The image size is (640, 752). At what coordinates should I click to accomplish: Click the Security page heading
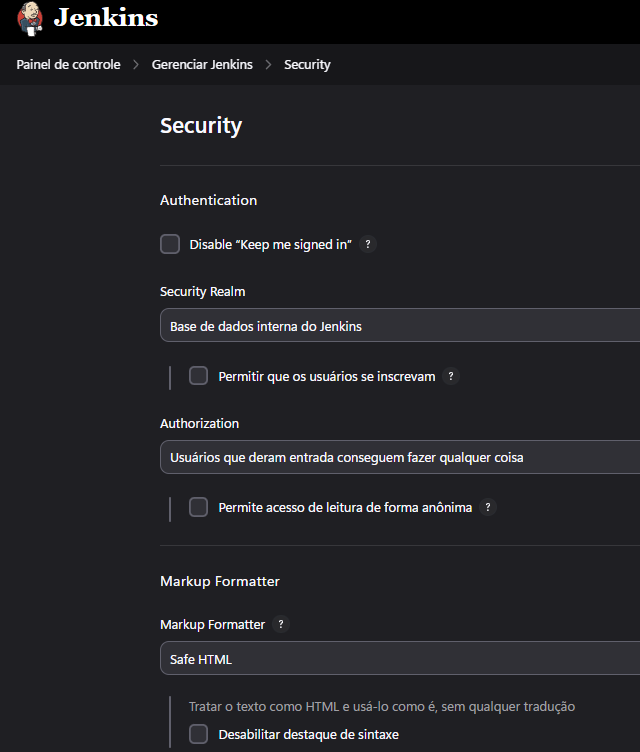(201, 126)
